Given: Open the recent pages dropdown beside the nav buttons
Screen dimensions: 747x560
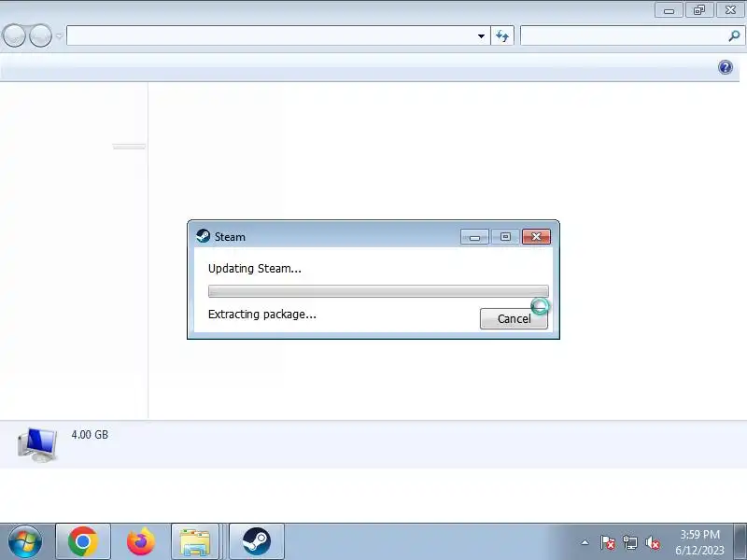Looking at the screenshot, I should (x=59, y=36).
